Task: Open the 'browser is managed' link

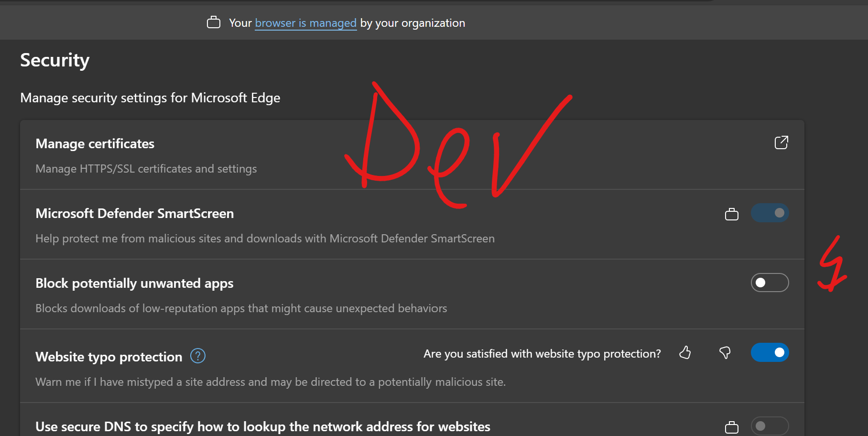Action: (x=305, y=23)
